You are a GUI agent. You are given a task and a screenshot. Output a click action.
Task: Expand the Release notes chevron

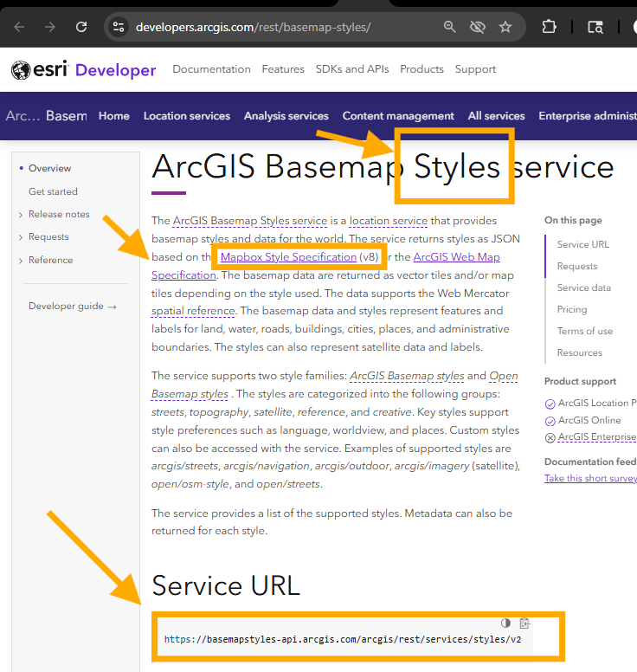[21, 215]
